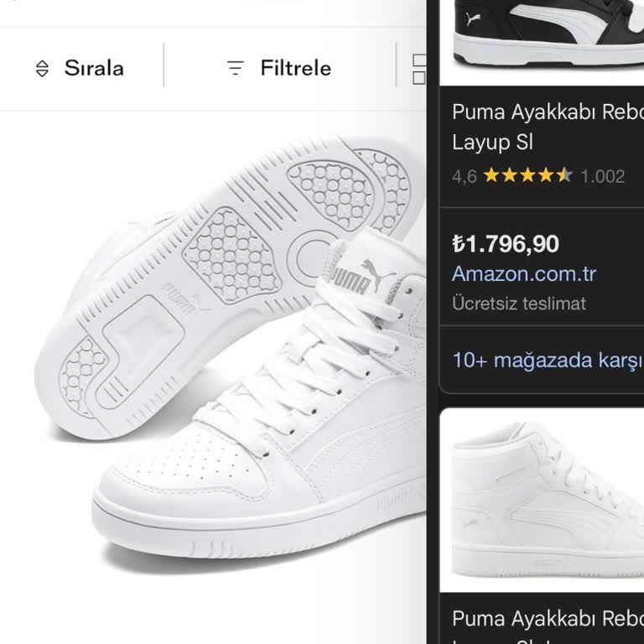The width and height of the screenshot is (644, 644).
Task: Click the Ücretsiz teslimat delivery text
Action: 519,304
